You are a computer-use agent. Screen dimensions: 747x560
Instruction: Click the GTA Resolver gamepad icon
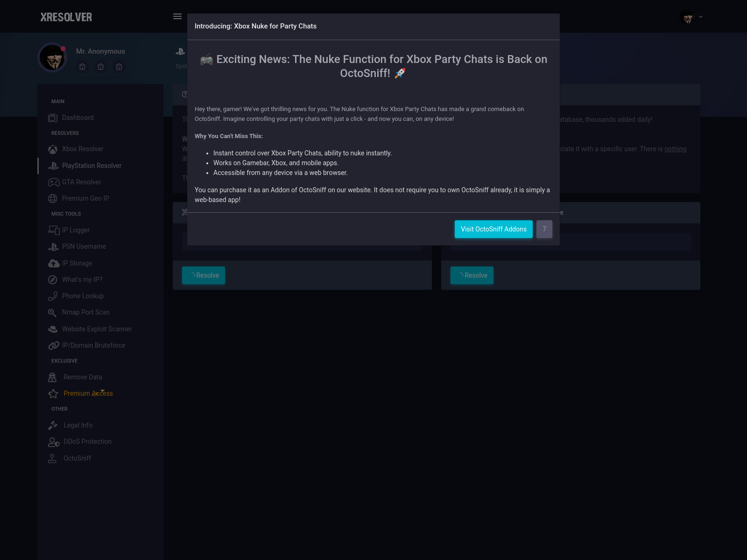[x=54, y=182]
